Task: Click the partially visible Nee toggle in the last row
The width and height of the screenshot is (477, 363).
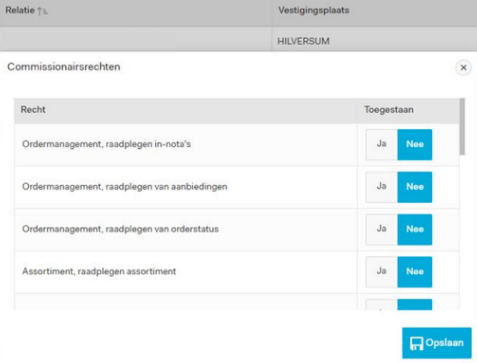Action: point(415,304)
